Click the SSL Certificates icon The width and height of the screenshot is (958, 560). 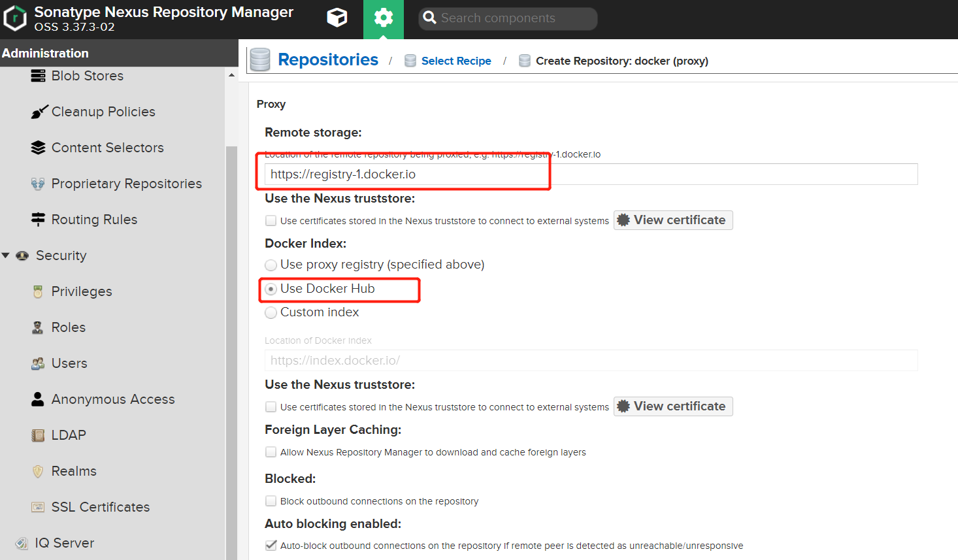pyautogui.click(x=38, y=507)
